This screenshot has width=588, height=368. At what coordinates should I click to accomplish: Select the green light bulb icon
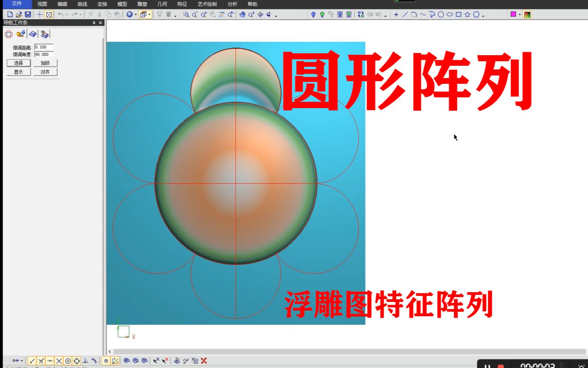(x=322, y=14)
